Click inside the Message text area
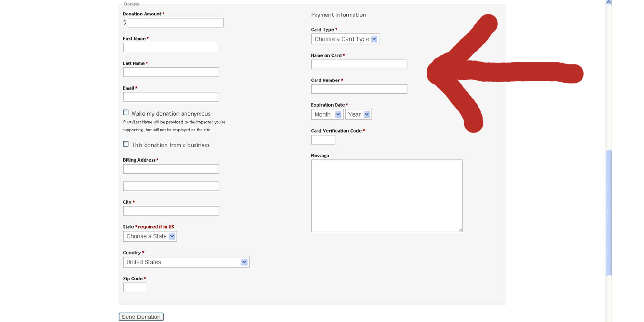The width and height of the screenshot is (644, 322). tap(387, 196)
